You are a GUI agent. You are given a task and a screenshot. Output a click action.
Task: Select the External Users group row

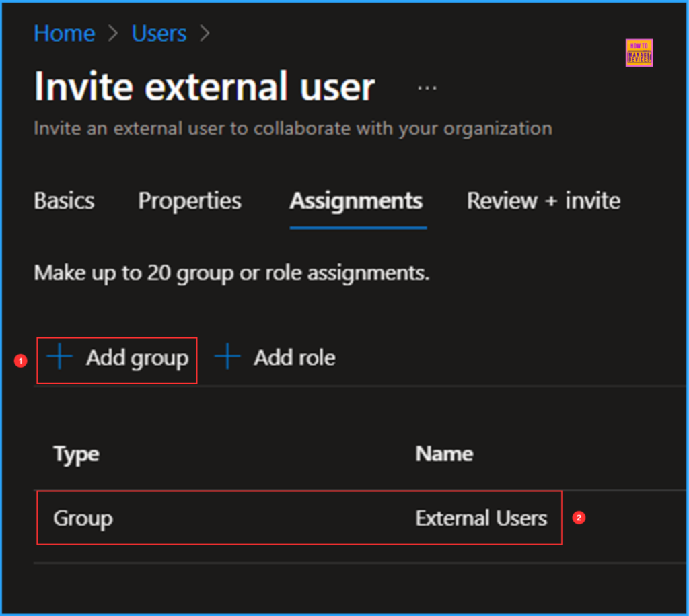pyautogui.click(x=299, y=518)
